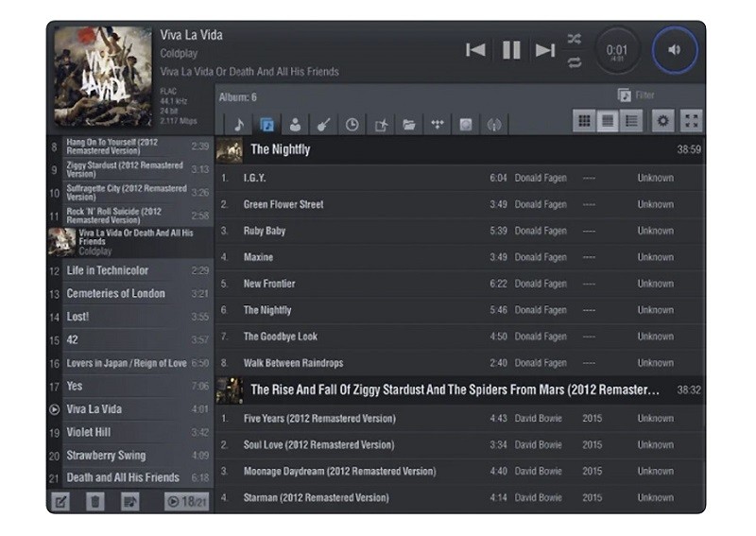The image size is (756, 536).
Task: Select queue item Lost!
Action: 130,317
